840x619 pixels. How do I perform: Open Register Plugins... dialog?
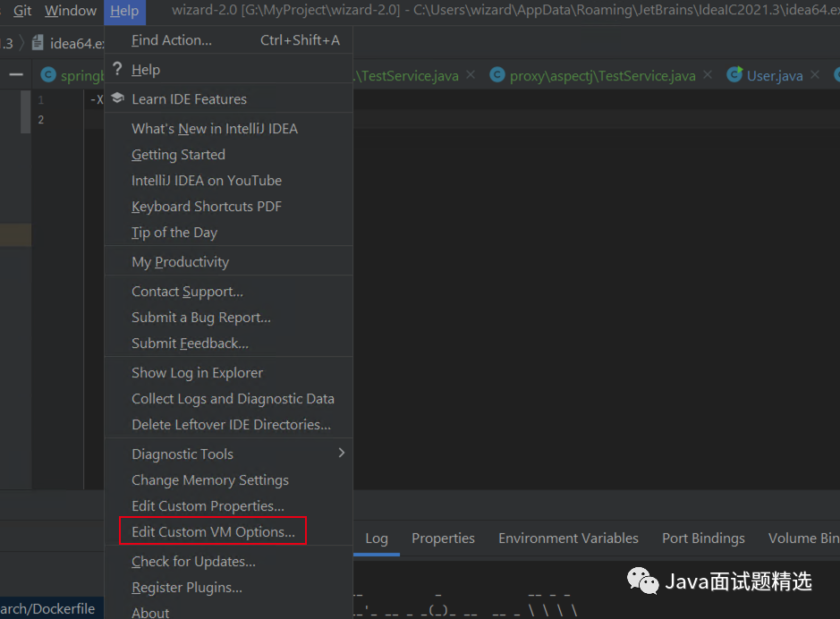click(229, 588)
